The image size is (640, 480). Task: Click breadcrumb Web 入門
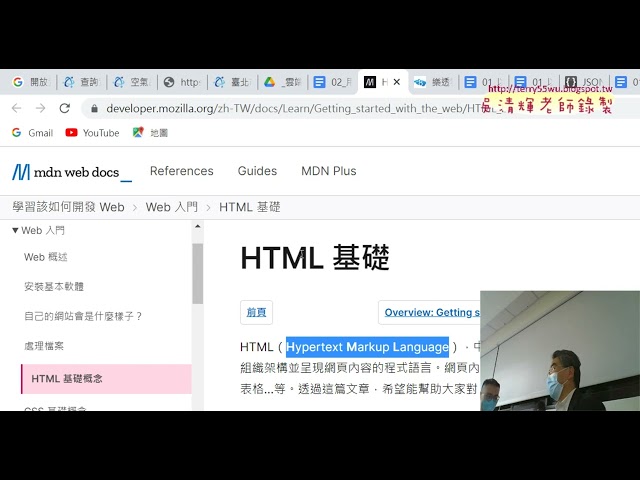[x=172, y=207]
